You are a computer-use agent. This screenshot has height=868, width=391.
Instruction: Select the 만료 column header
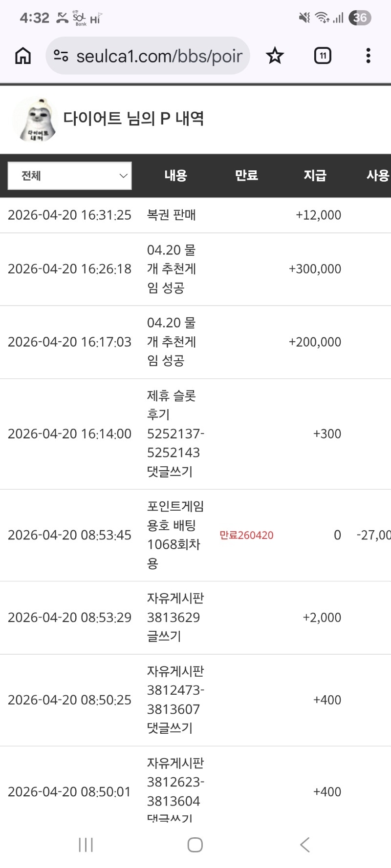click(246, 176)
